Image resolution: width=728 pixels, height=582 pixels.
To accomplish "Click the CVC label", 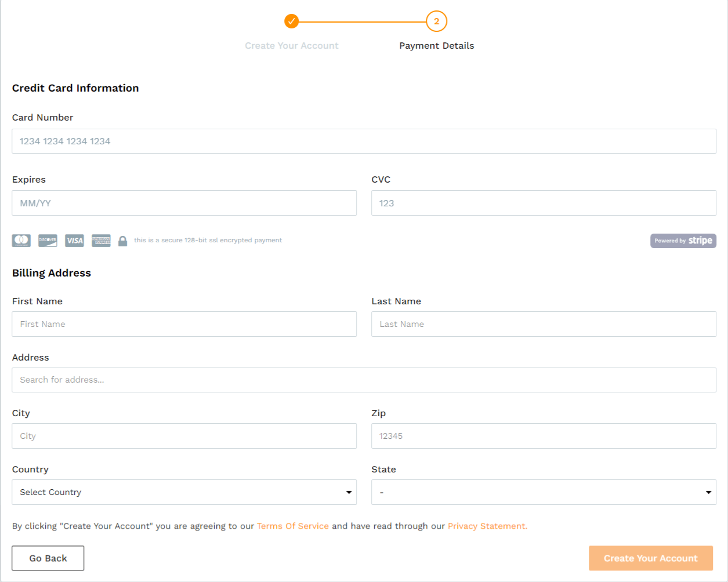I will pos(381,180).
